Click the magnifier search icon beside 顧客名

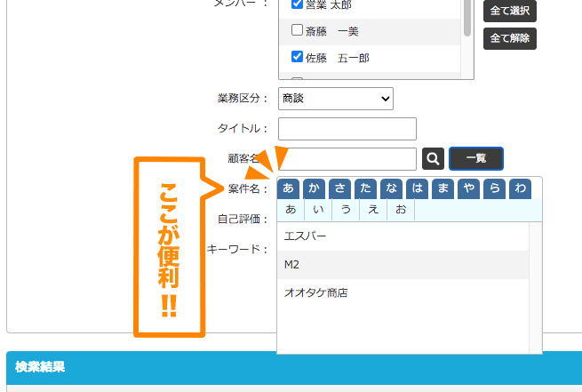point(433,159)
